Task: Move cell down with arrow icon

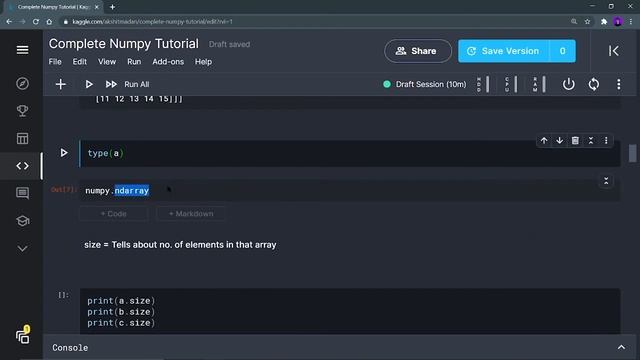Action: pyautogui.click(x=560, y=140)
